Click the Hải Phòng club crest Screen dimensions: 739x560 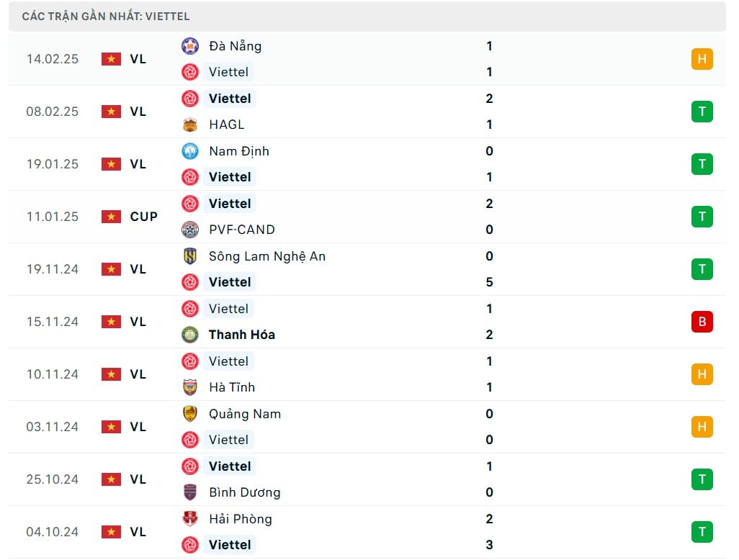(x=190, y=518)
